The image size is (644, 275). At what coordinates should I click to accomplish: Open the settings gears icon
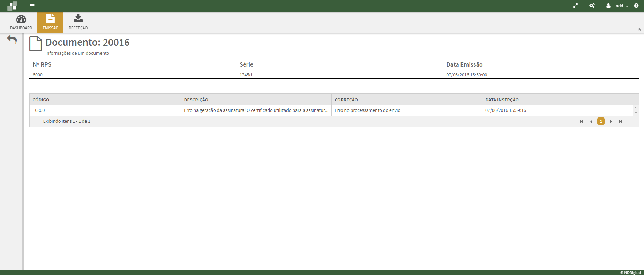592,6
